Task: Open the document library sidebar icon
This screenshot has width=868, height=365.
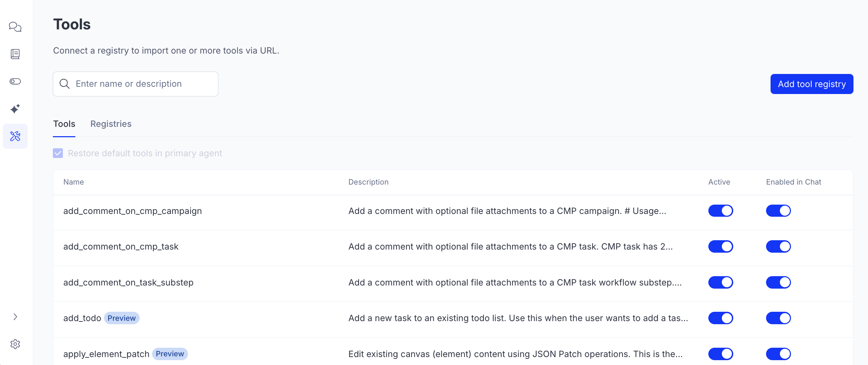Action: coord(15,54)
